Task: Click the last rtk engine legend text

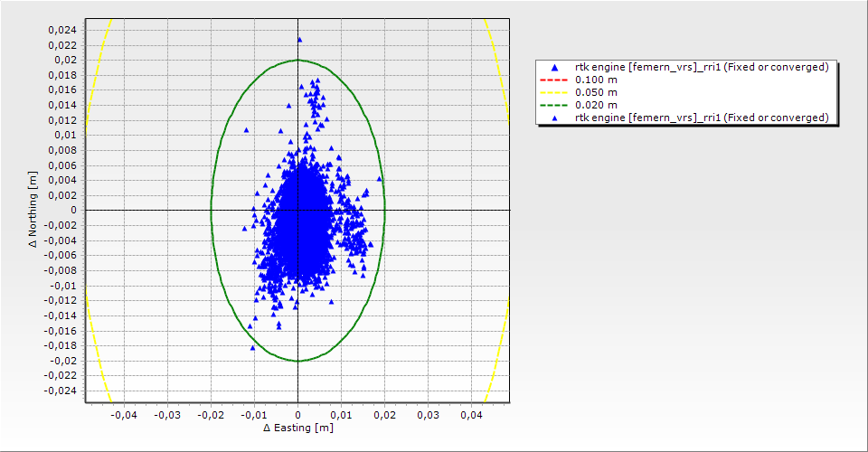Action: [x=702, y=118]
